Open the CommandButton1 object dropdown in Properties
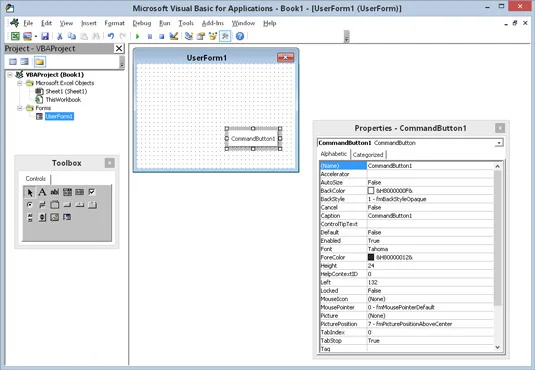The width and height of the screenshot is (535, 370). pyautogui.click(x=499, y=143)
